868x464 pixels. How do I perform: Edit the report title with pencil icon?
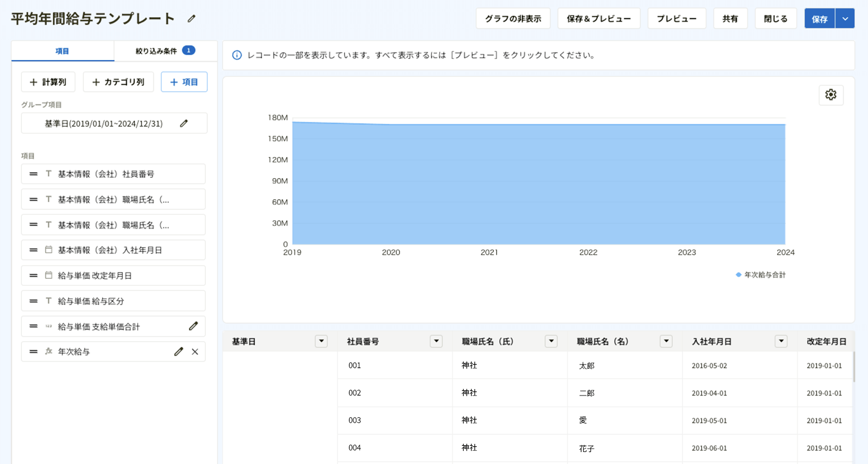pos(191,19)
